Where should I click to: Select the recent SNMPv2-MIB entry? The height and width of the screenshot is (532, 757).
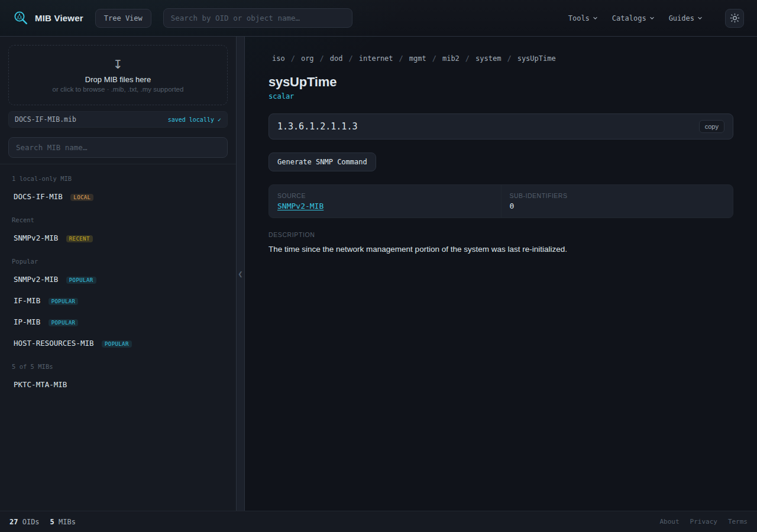[118, 238]
